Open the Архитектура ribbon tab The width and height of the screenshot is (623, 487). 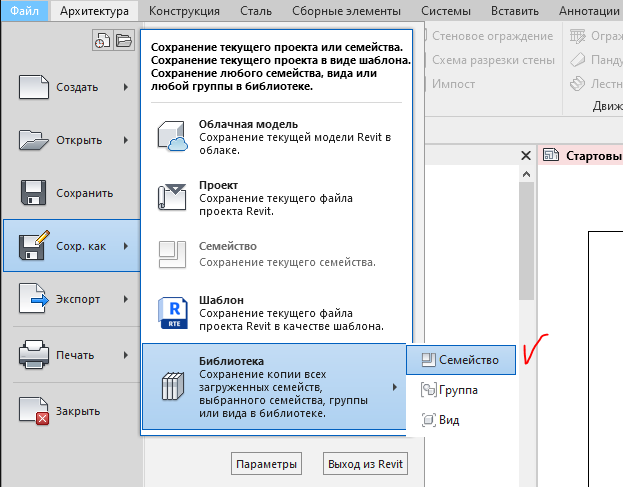94,11
